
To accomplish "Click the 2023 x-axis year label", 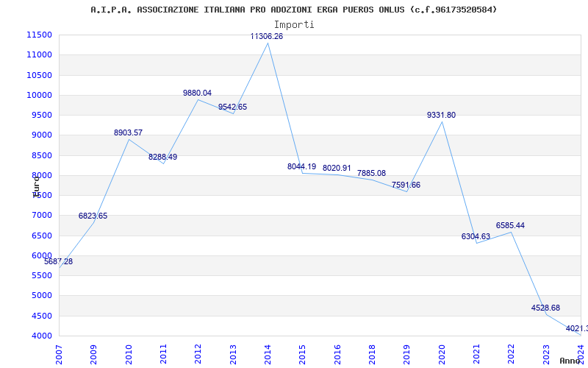I will (546, 354).
